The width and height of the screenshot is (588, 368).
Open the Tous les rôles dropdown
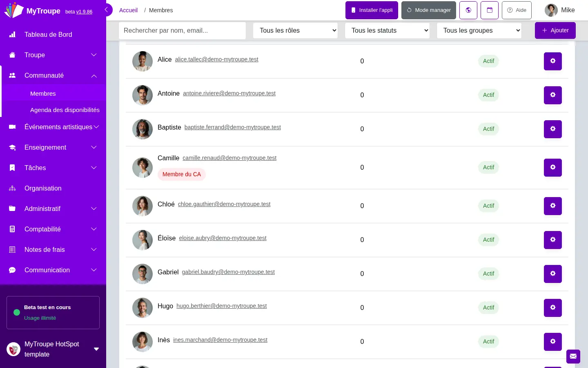coord(296,31)
